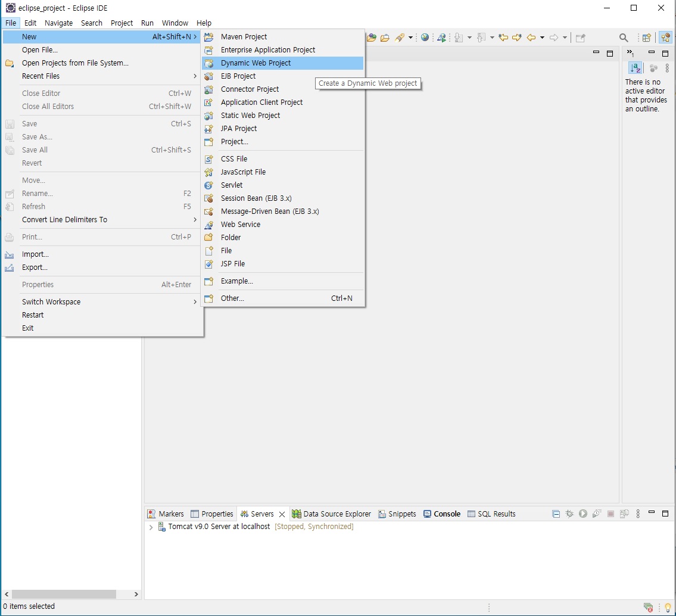Click the Launch Web Services Explorer icon
The width and height of the screenshot is (676, 616).
tap(441, 38)
